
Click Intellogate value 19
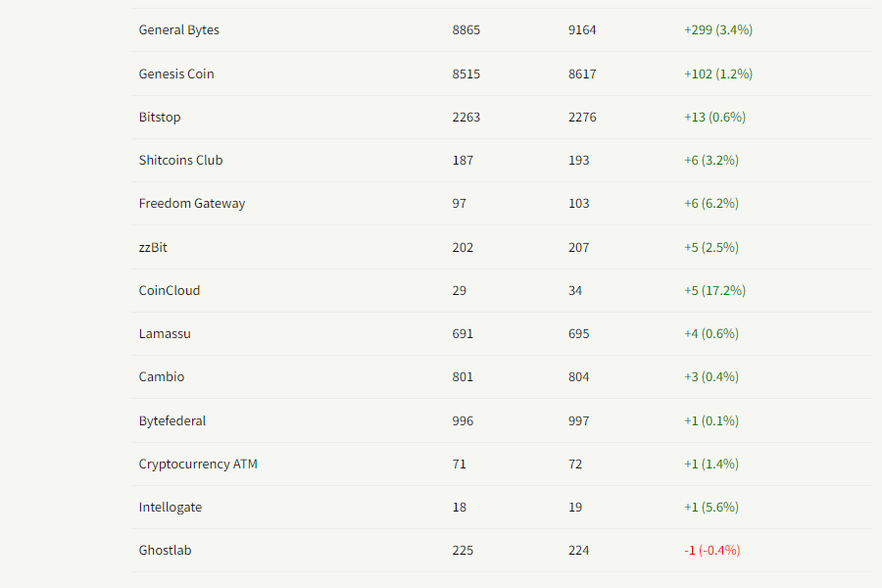click(575, 507)
